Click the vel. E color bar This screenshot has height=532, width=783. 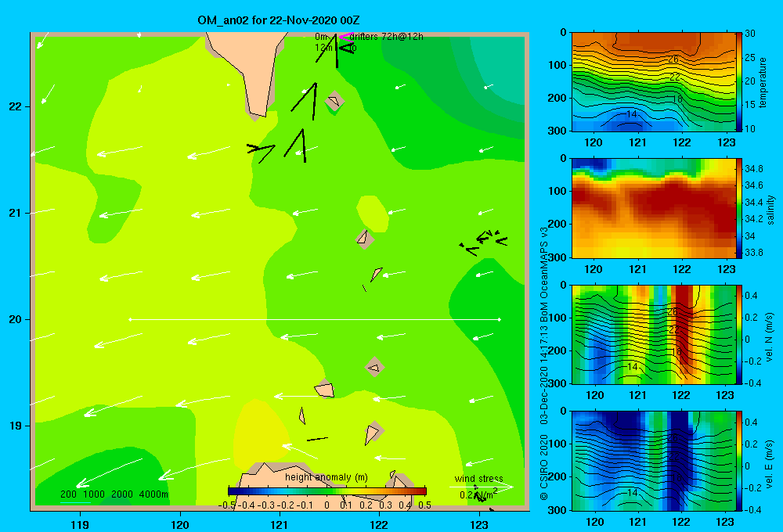(x=739, y=461)
